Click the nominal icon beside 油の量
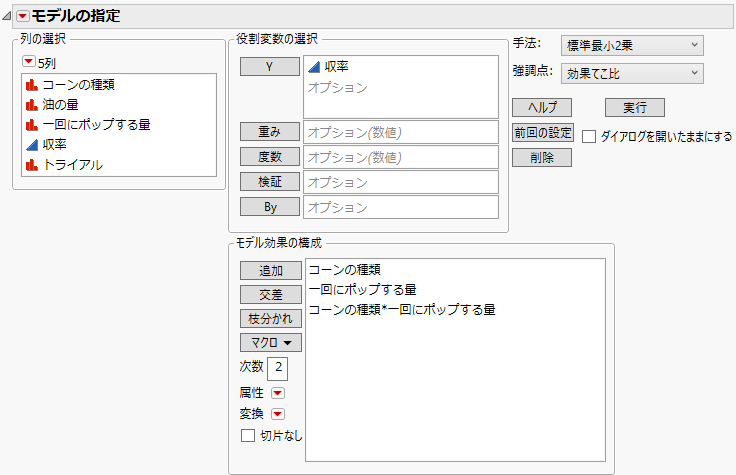The height and width of the screenshot is (475, 736). (32, 105)
